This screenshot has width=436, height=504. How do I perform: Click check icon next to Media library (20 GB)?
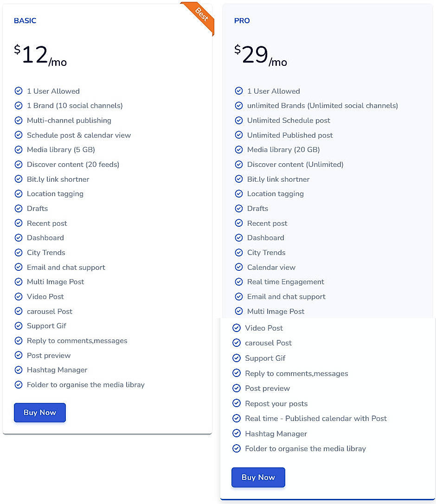pos(239,150)
